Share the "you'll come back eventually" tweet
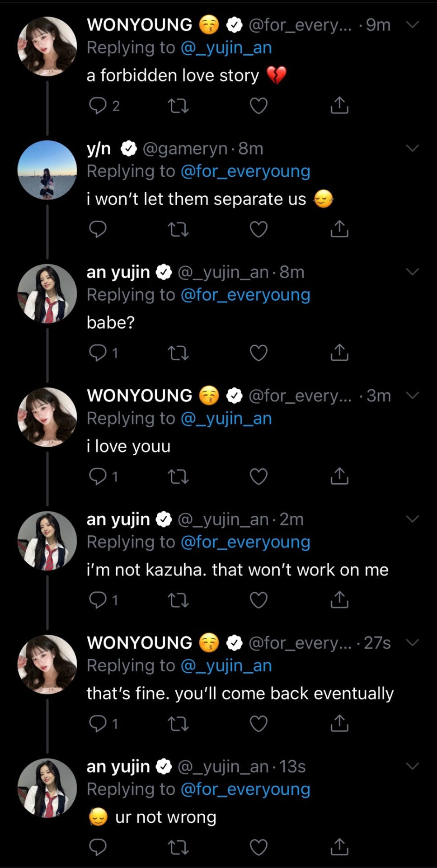Viewport: 437px width, 868px height. [339, 724]
